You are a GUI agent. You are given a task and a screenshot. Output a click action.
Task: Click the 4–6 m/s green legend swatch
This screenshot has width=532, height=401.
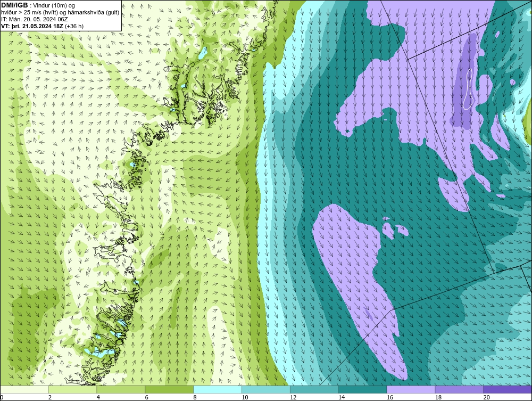(121, 389)
